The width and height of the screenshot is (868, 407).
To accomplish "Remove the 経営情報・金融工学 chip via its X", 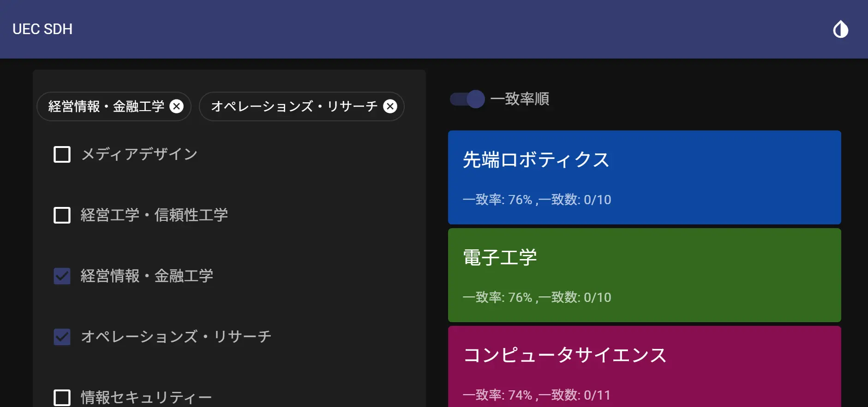I will click(x=176, y=106).
